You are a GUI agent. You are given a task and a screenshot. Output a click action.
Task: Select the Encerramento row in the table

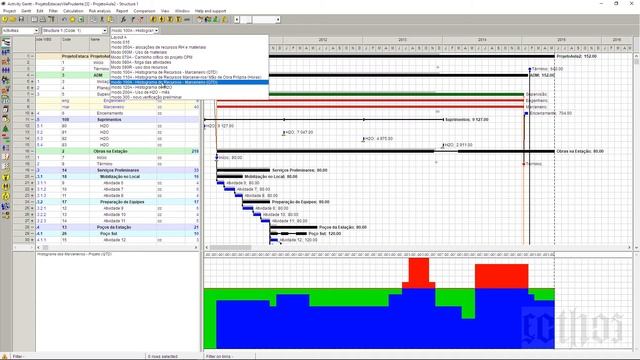[118, 113]
